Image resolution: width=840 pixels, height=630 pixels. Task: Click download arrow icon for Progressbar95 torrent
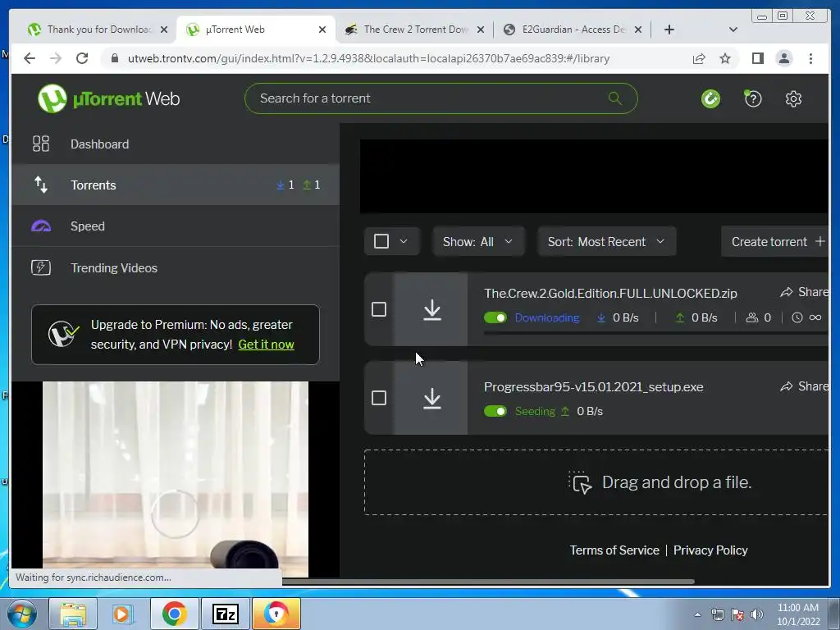pyautogui.click(x=431, y=398)
